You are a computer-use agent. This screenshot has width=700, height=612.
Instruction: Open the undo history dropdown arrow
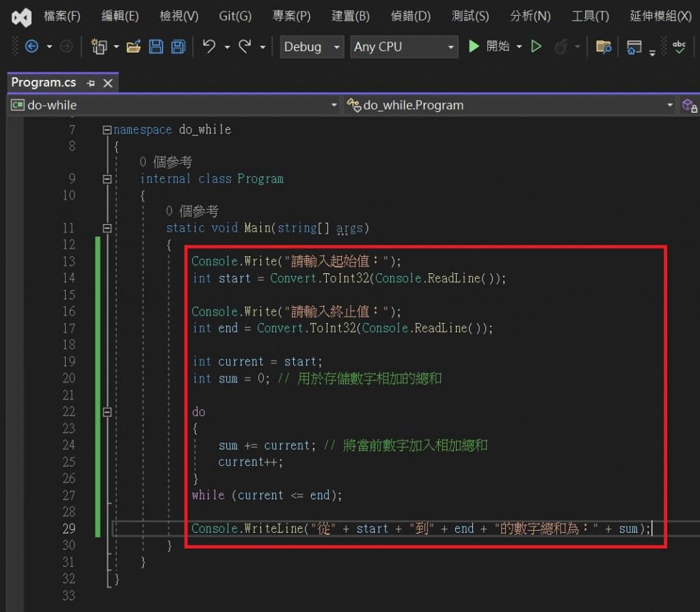point(227,47)
